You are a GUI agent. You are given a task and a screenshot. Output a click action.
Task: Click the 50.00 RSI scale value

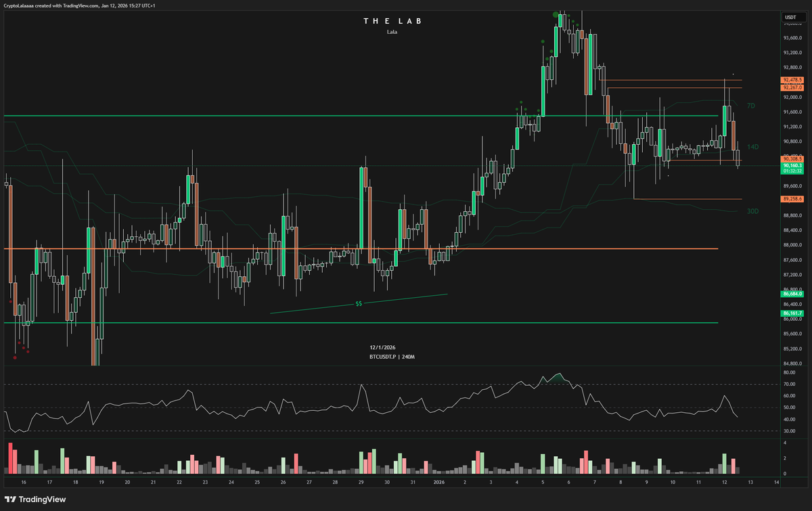[789, 407]
